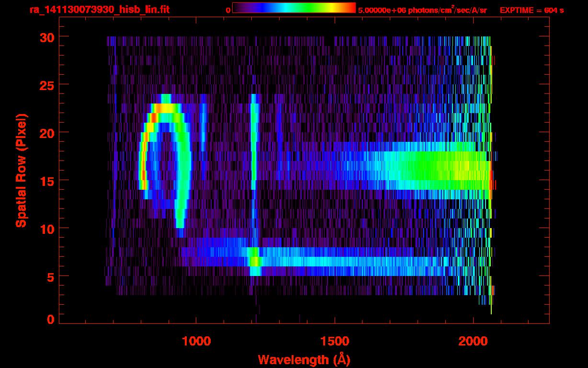Click the y-axis tick label 20
Screen dimensions: 588x368
(46, 133)
